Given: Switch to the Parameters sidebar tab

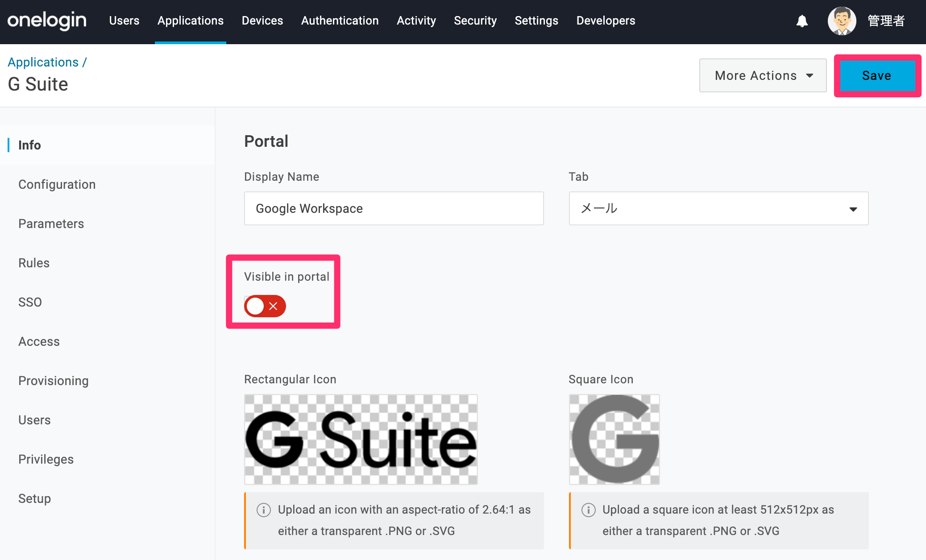Looking at the screenshot, I should point(107,224).
